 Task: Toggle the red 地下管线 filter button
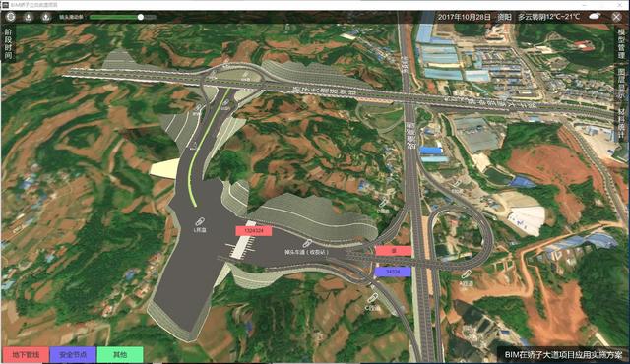(26, 355)
